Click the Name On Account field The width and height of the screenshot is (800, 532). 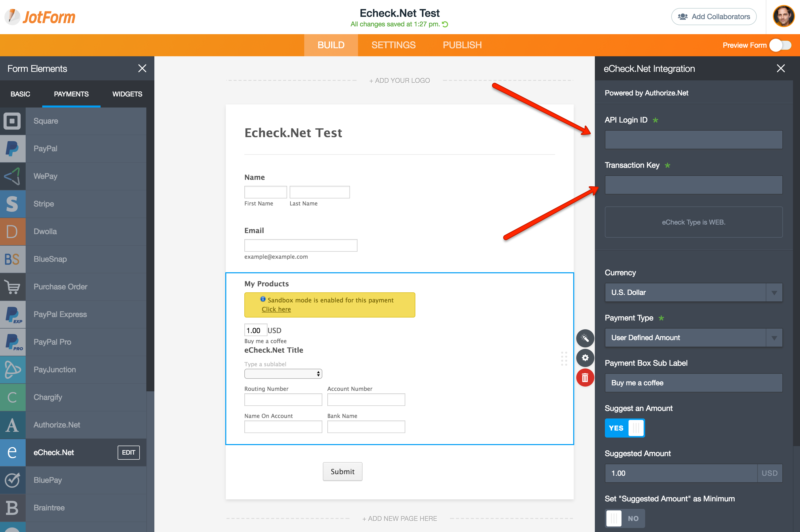[283, 427]
